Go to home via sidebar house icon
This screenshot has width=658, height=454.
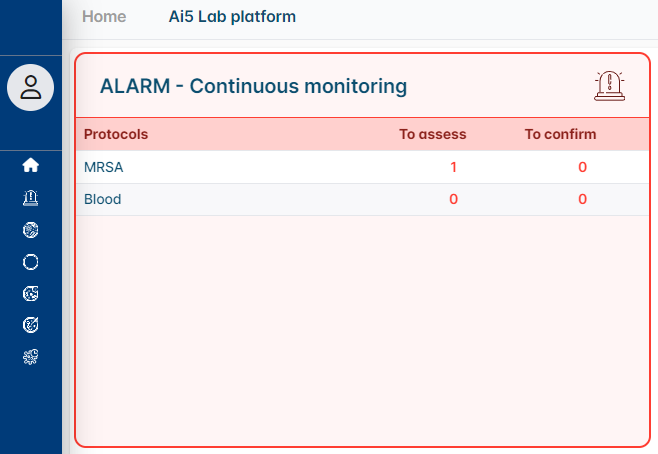pyautogui.click(x=30, y=166)
